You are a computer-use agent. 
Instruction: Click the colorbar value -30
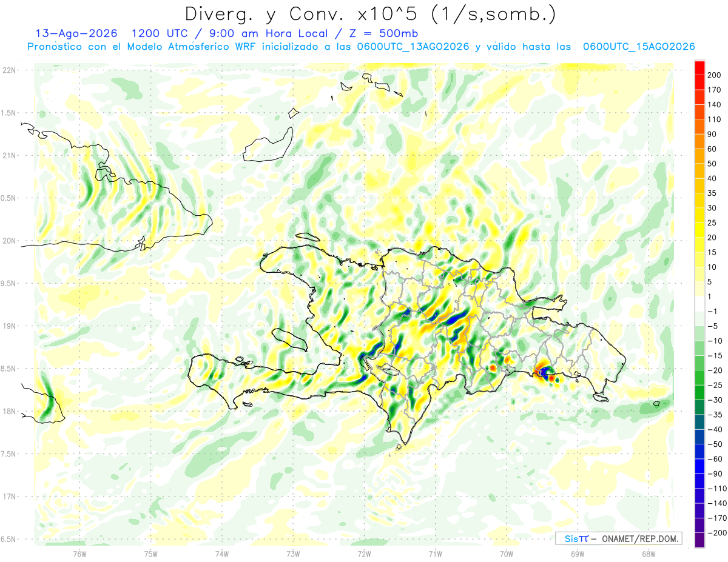714,400
